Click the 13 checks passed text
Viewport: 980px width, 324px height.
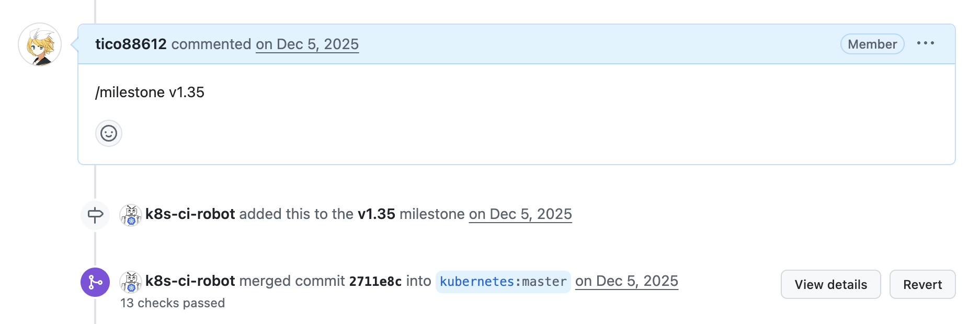point(173,303)
